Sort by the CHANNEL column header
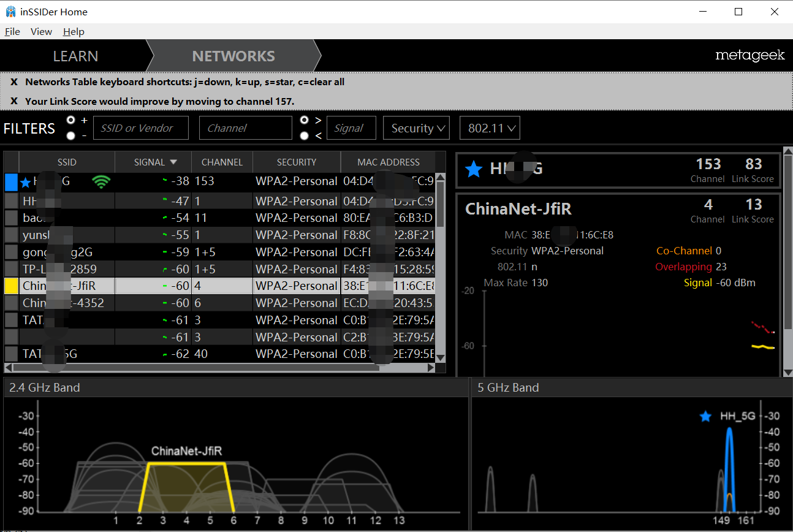This screenshot has height=532, width=793. click(x=222, y=162)
